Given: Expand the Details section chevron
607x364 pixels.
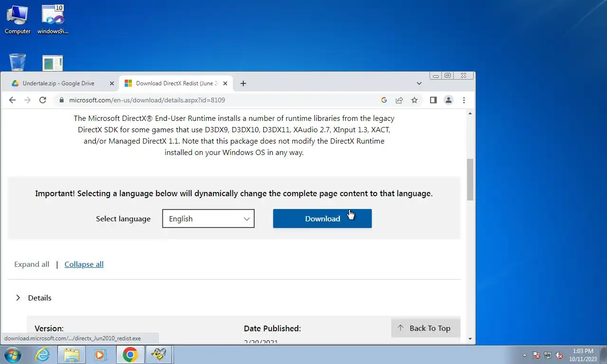Looking at the screenshot, I should coord(18,298).
